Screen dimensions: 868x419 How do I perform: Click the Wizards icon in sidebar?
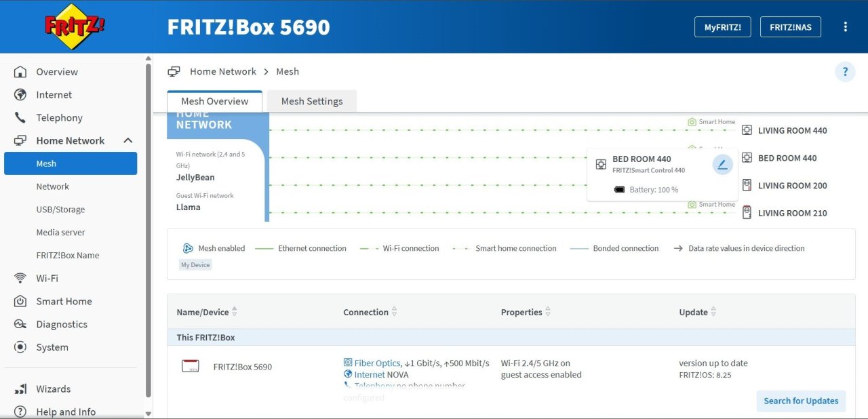pos(20,389)
